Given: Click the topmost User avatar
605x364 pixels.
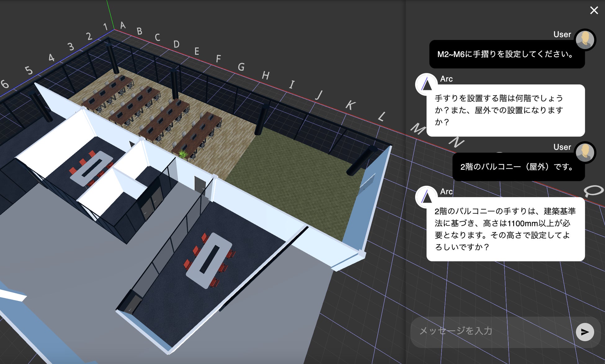Looking at the screenshot, I should (x=585, y=40).
